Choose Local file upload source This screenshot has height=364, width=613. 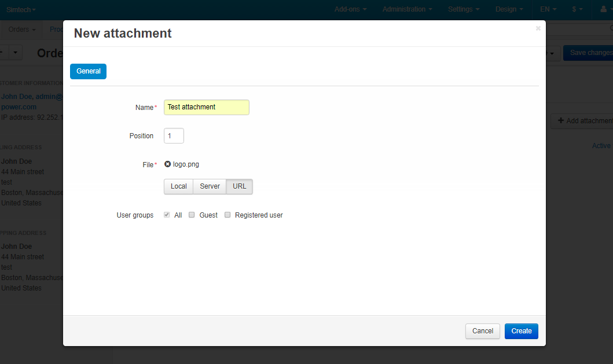[178, 186]
